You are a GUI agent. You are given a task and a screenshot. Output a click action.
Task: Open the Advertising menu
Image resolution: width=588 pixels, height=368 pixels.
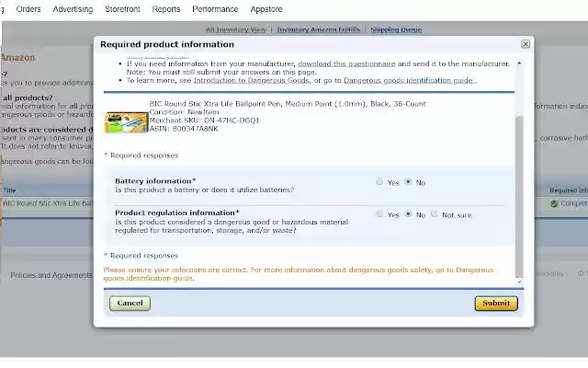(73, 9)
